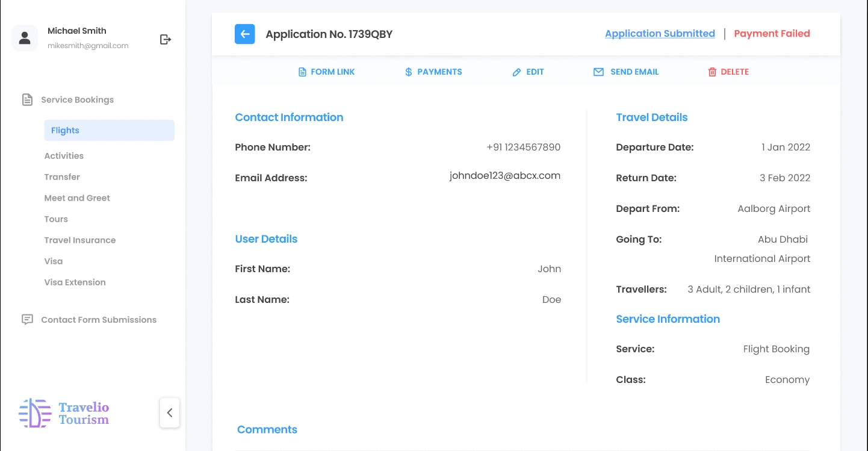Open the Activities bookings section
The width and height of the screenshot is (868, 451).
64,156
